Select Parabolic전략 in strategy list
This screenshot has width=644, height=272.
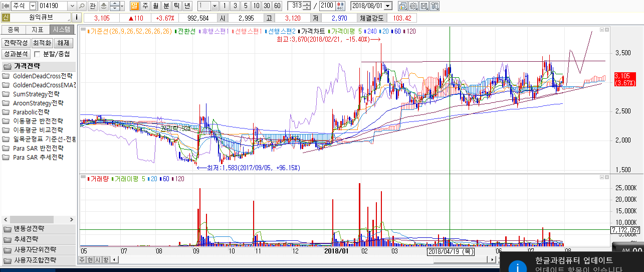[x=39, y=112]
